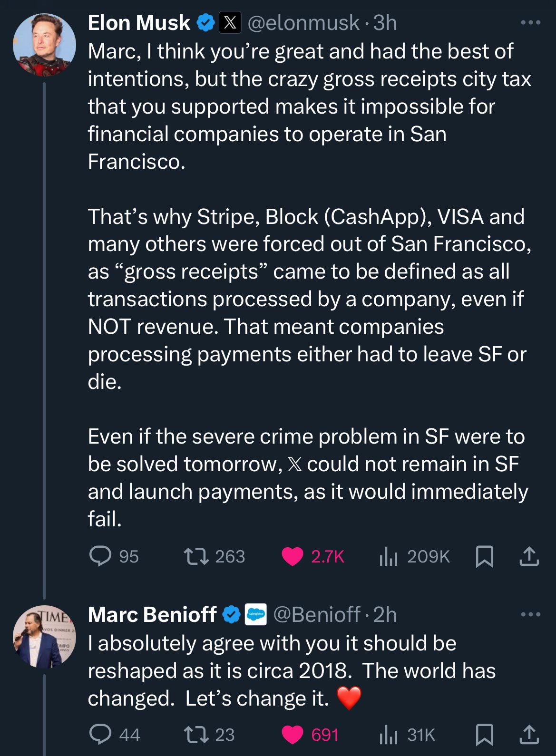
Task: Open more options on Marc Benioff's reply
Action: pyautogui.click(x=530, y=614)
